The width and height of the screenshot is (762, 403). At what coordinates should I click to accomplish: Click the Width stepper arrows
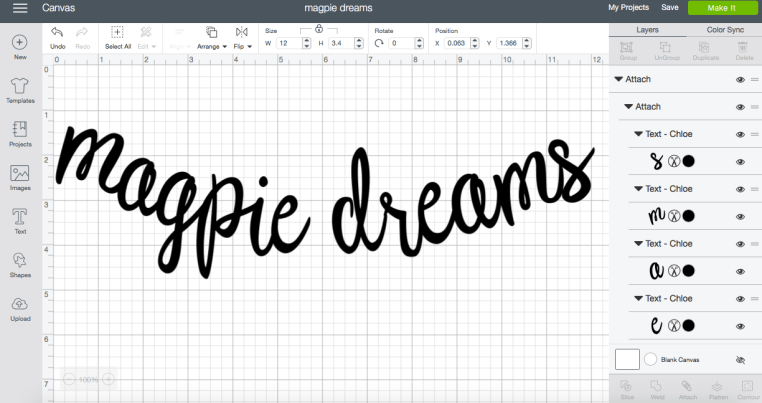tap(306, 43)
